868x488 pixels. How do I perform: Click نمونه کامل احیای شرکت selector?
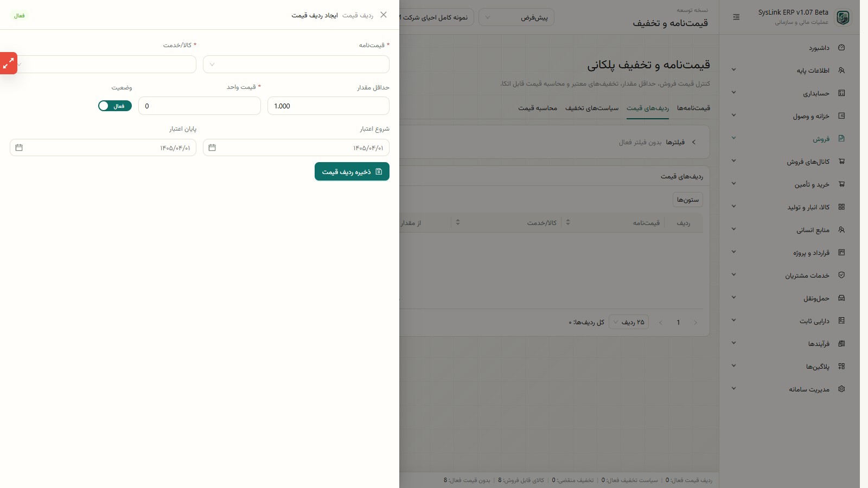pos(437,17)
